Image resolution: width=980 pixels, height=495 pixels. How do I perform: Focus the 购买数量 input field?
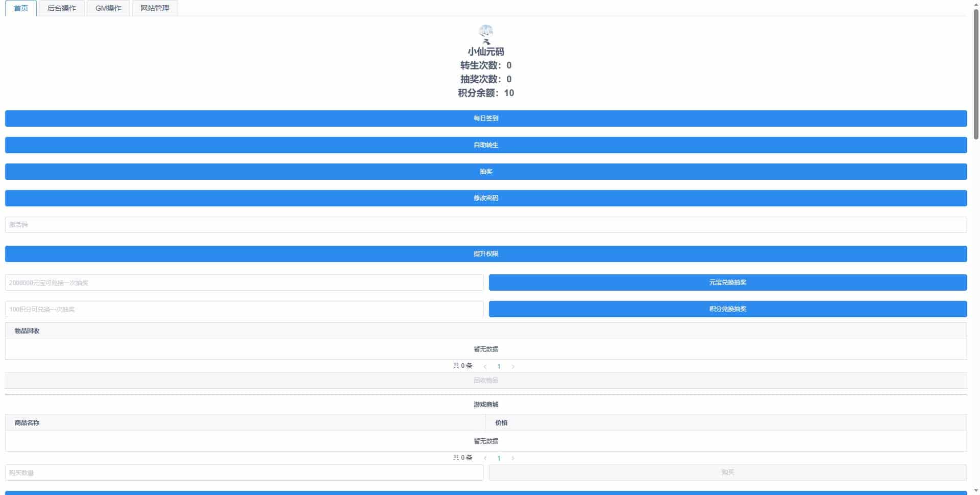(x=244, y=473)
